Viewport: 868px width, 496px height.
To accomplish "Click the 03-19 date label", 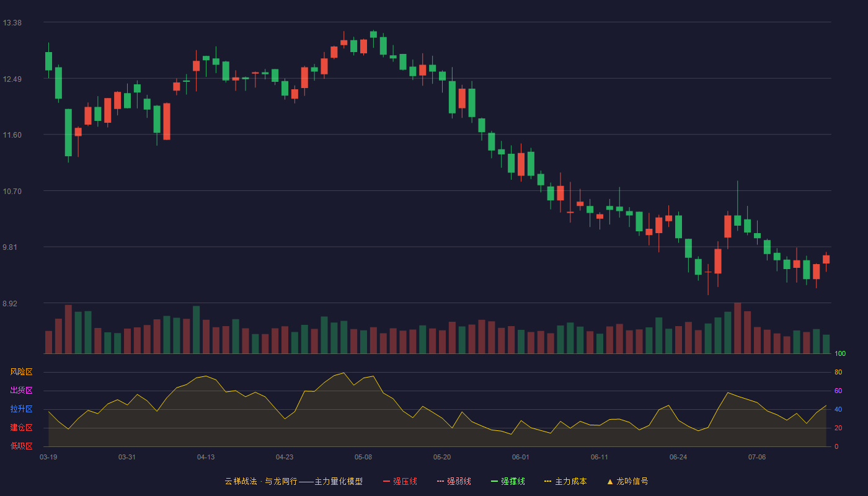I will (48, 457).
